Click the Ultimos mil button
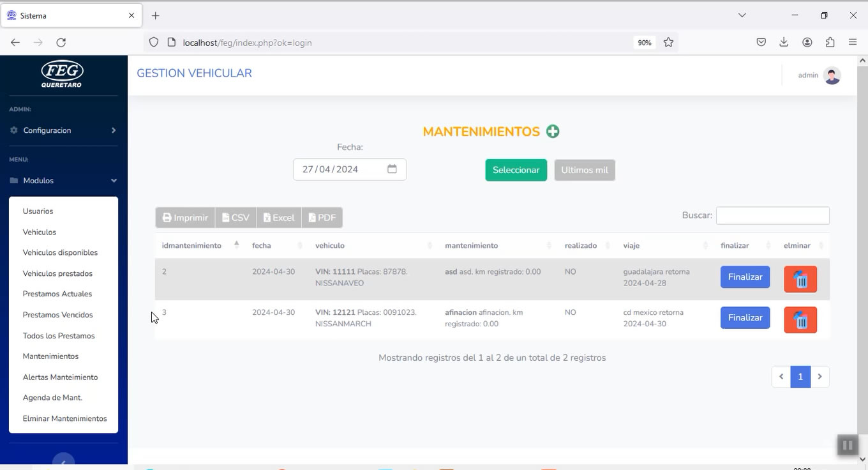Viewport: 868px width, 470px height. pyautogui.click(x=584, y=170)
